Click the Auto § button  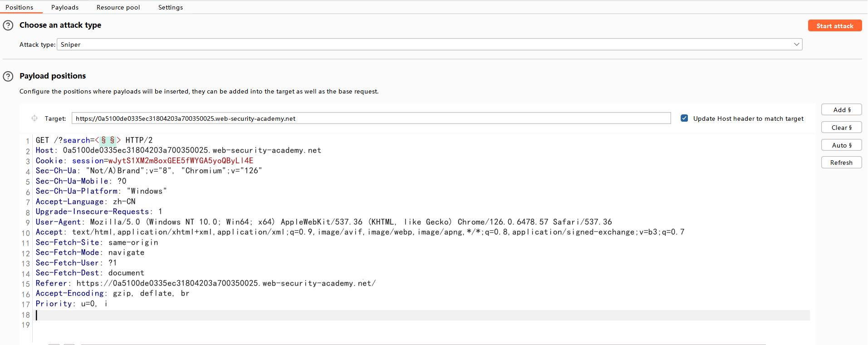841,145
